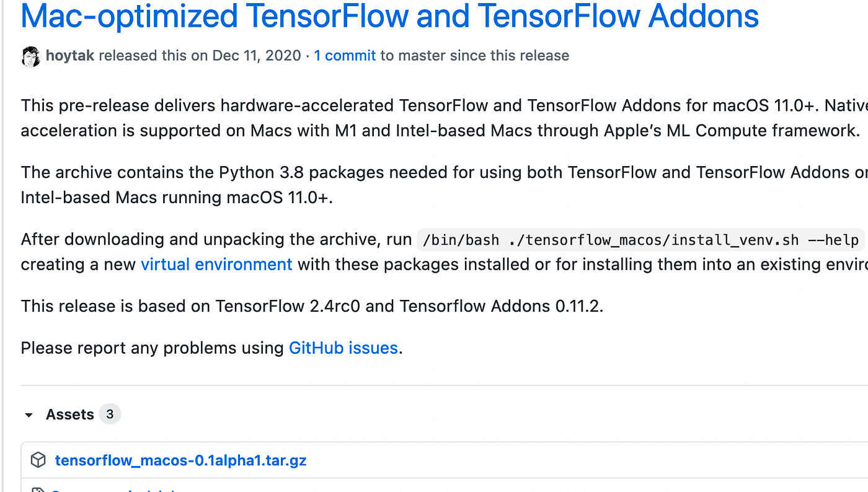The width and height of the screenshot is (868, 492).
Task: Click the hoytak avatar image
Action: tap(31, 56)
